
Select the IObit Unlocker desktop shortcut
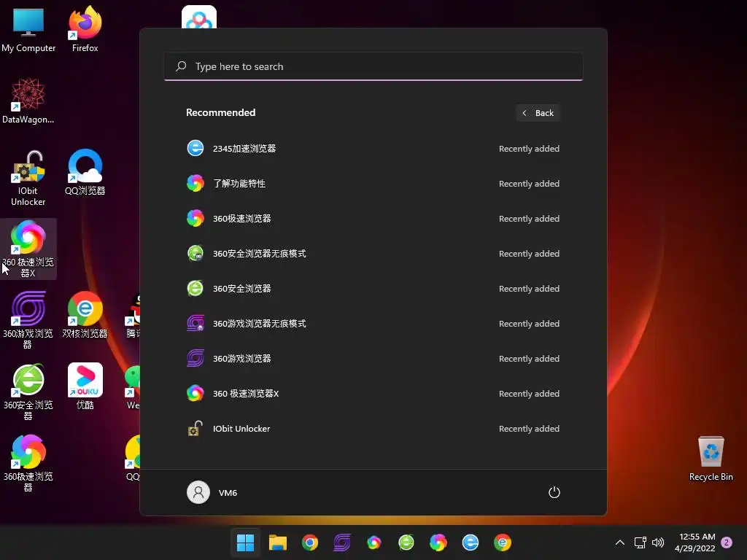pos(28,178)
